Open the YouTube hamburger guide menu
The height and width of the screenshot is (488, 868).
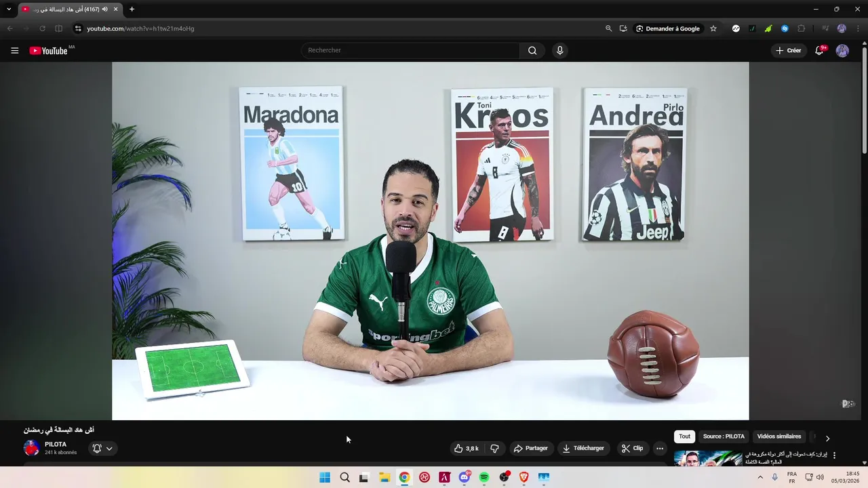[14, 50]
